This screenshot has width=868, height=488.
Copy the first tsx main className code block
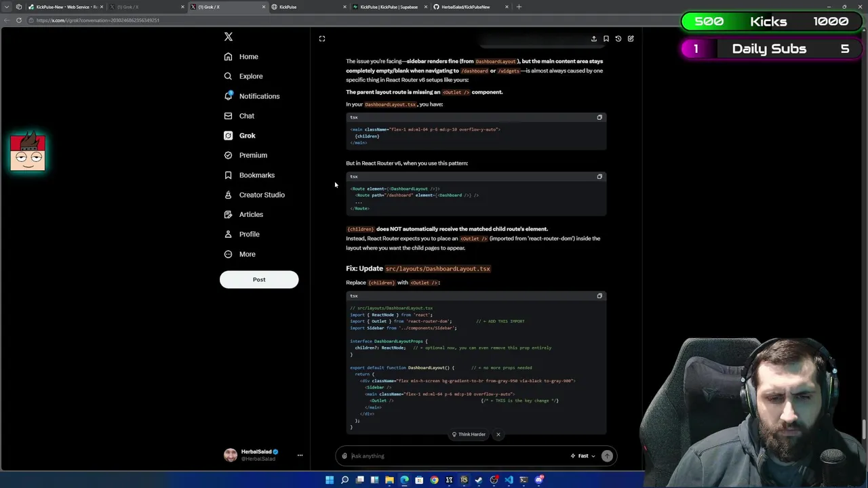point(599,117)
